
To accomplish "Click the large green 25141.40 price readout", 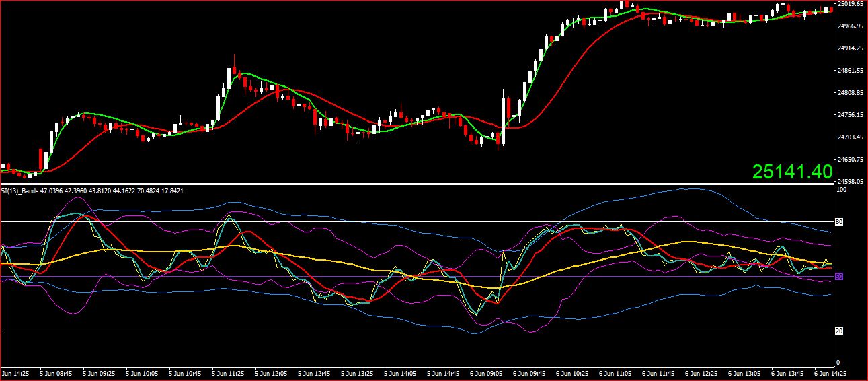I will point(792,172).
